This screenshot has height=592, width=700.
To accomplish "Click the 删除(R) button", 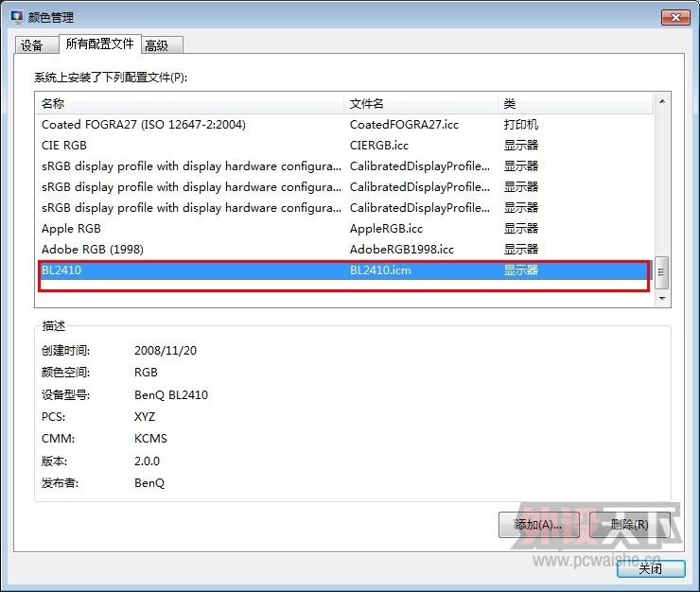I will point(629,525).
